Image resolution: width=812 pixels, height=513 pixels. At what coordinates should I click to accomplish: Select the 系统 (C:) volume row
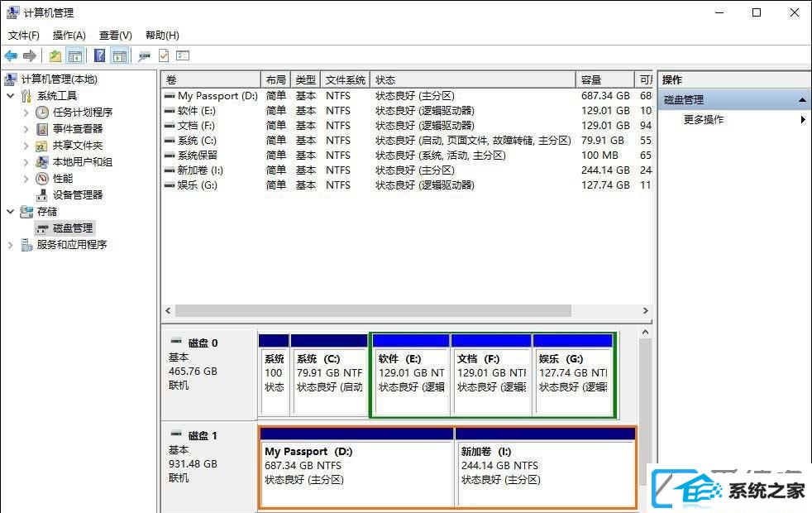407,141
